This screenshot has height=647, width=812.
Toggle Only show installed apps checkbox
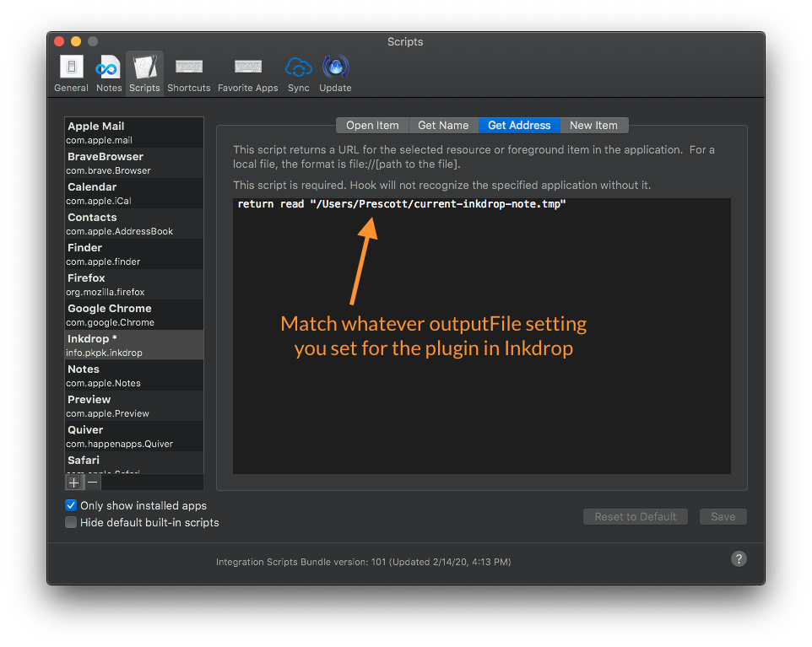point(71,505)
